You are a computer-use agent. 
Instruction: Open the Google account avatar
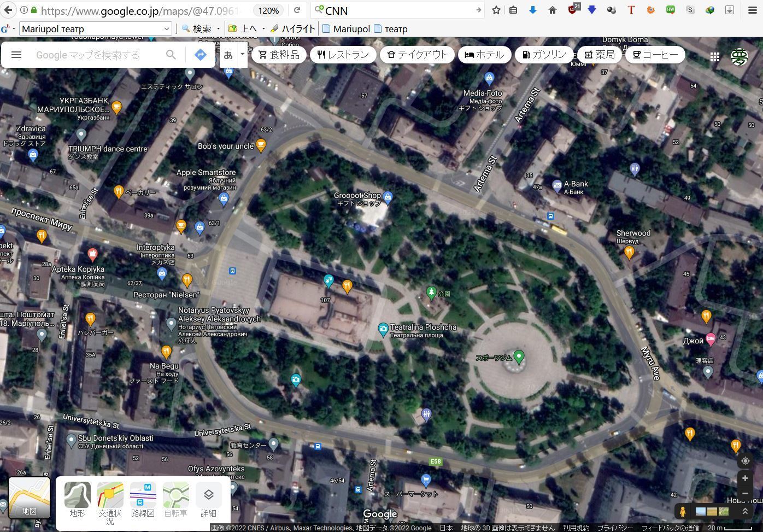tap(739, 56)
